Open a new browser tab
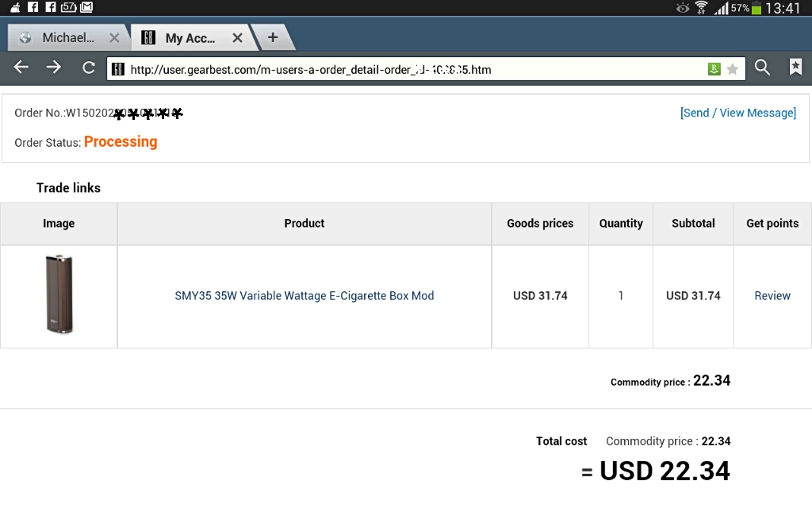The width and height of the screenshot is (812, 508). (273, 37)
